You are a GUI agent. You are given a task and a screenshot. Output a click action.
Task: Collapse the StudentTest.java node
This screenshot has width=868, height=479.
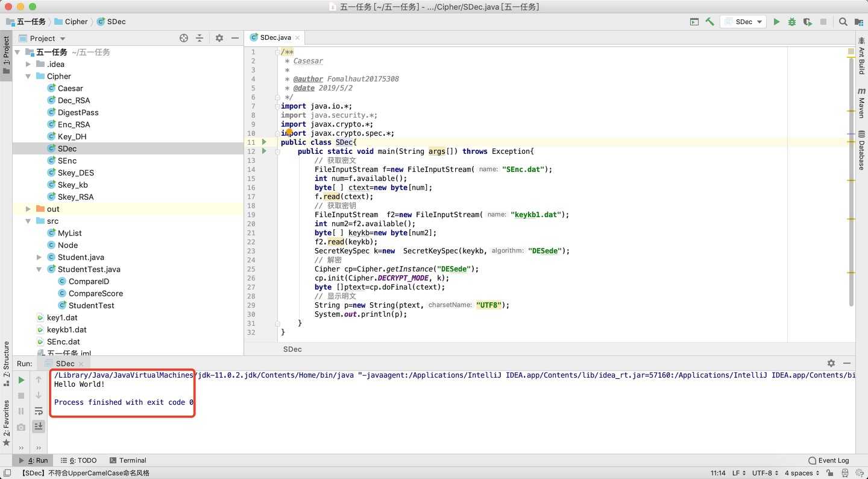tap(39, 269)
